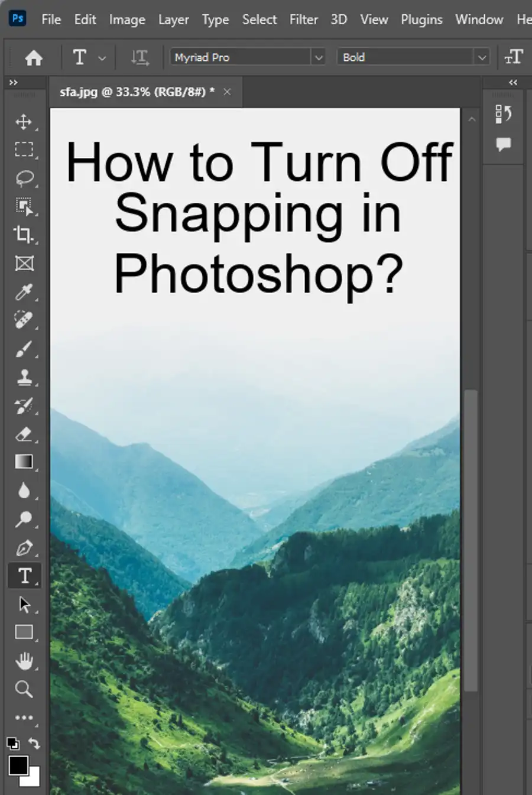Open the View menu

[x=374, y=20]
